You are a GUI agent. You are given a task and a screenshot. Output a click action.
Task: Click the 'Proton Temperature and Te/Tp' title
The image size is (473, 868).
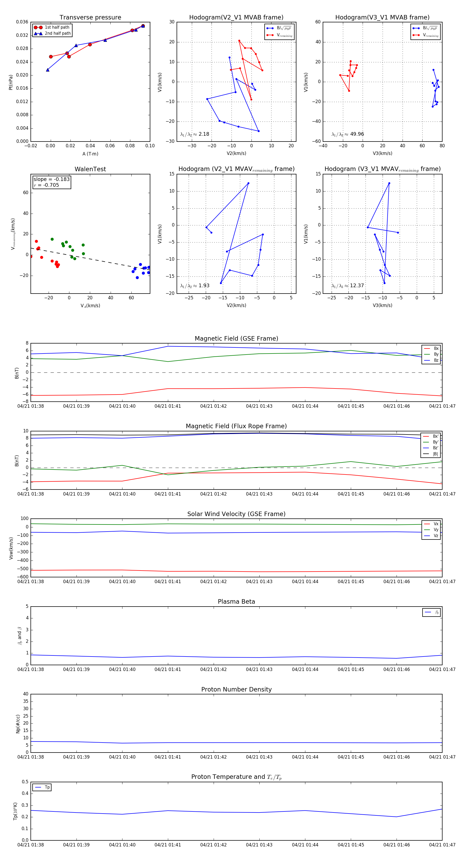(x=236, y=777)
